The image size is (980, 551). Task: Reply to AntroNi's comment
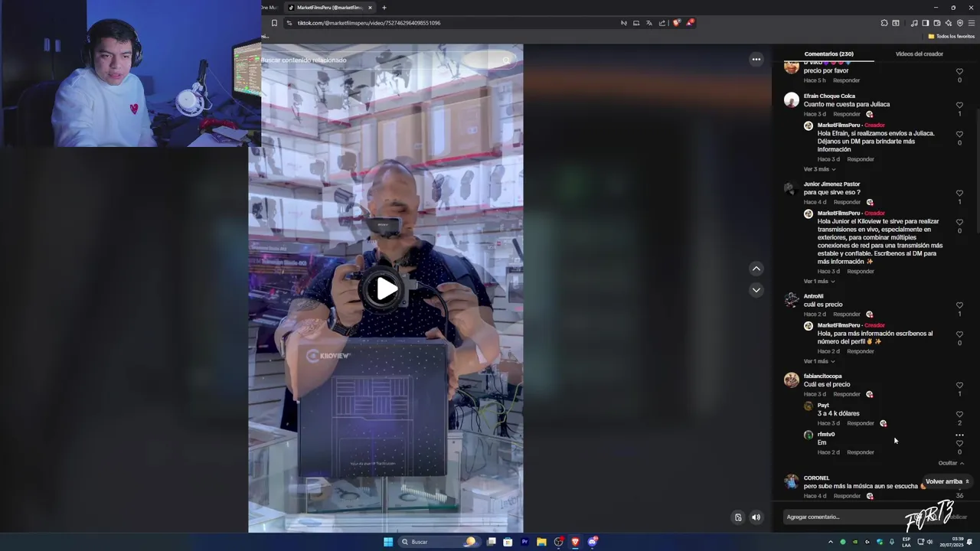[x=846, y=314]
